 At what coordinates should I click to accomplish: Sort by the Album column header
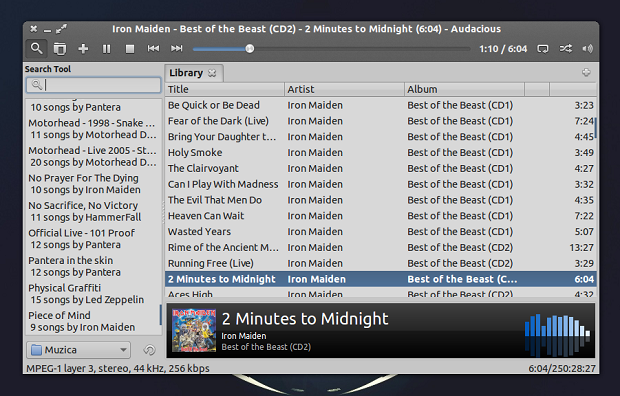point(464,89)
